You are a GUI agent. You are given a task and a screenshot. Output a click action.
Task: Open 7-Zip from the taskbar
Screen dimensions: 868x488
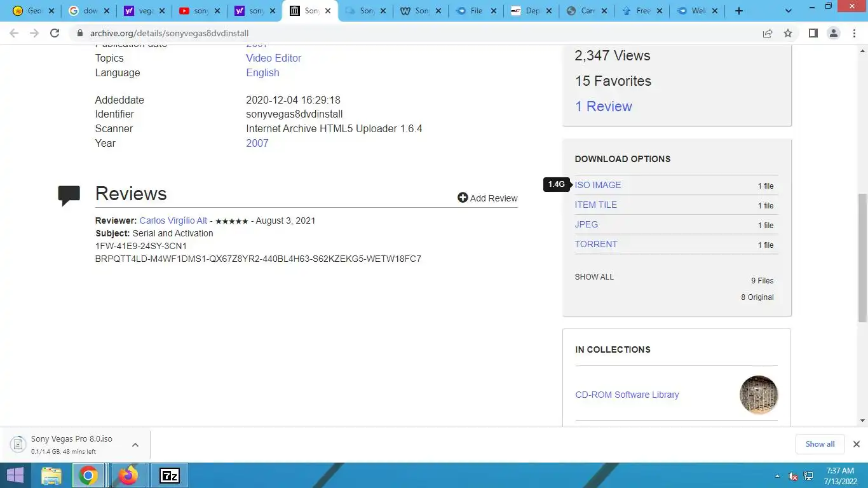(169, 475)
